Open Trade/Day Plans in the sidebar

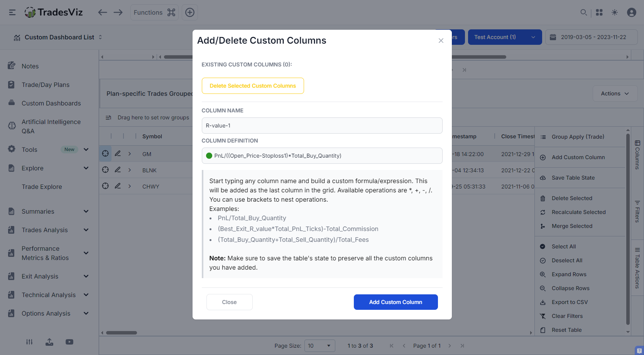click(x=46, y=85)
